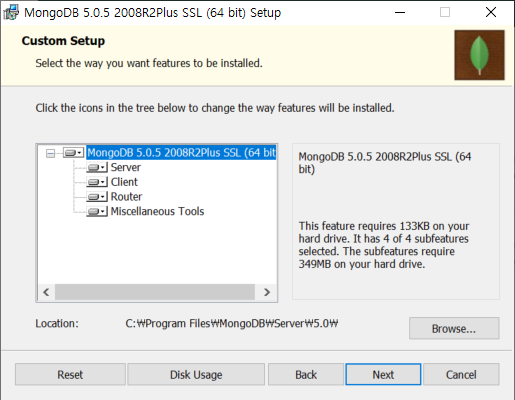Image resolution: width=515 pixels, height=400 pixels.
Task: Open the Client feature install-mode dropdown icon
Action: [97, 182]
